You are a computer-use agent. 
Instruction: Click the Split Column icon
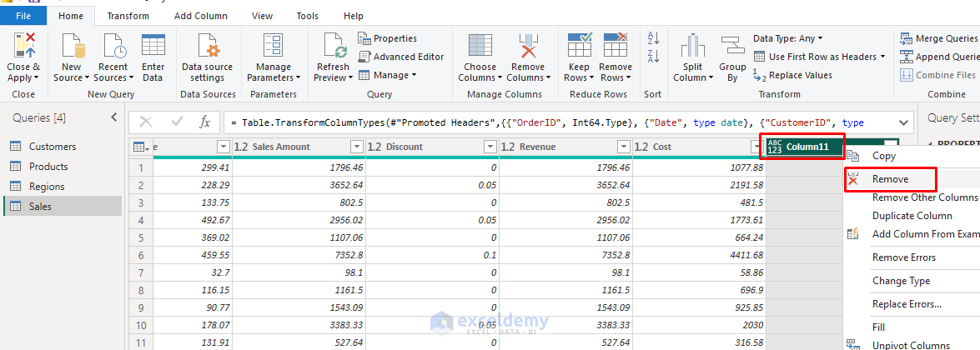pyautogui.click(x=693, y=47)
